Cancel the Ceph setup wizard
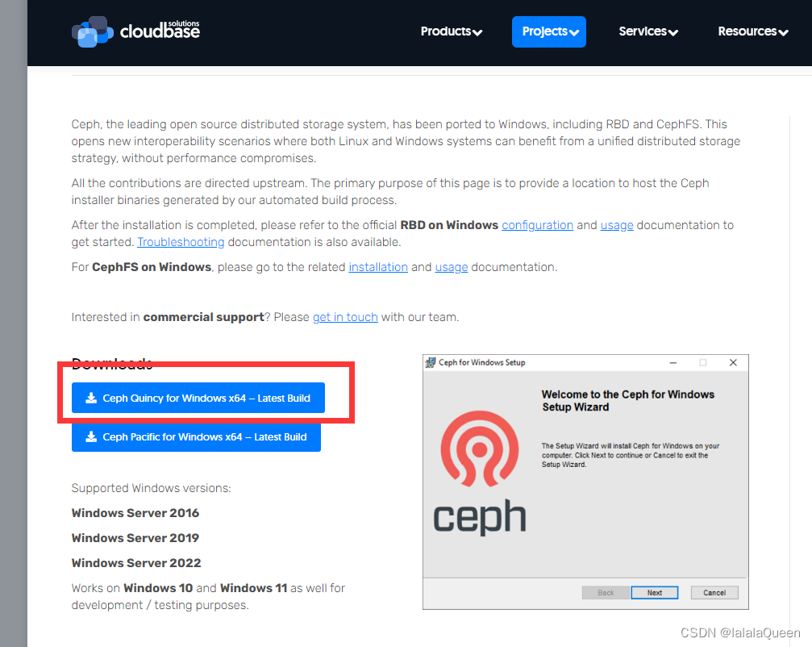This screenshot has height=647, width=812. pyautogui.click(x=714, y=592)
